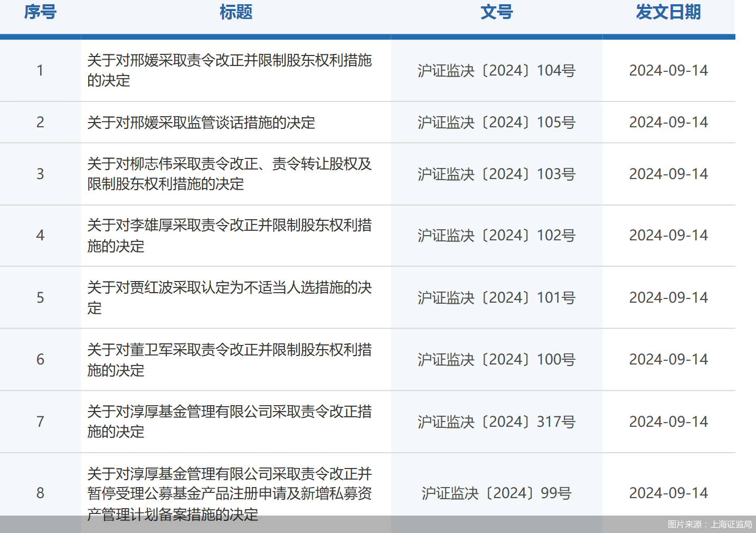The height and width of the screenshot is (533, 756).
Task: Click the 标题 column header
Action: 235,12
